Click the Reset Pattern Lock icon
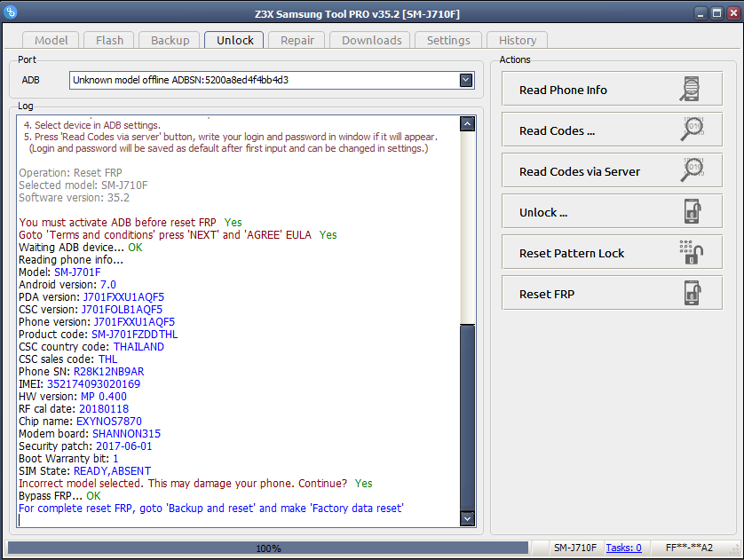744x560 pixels. (x=692, y=252)
